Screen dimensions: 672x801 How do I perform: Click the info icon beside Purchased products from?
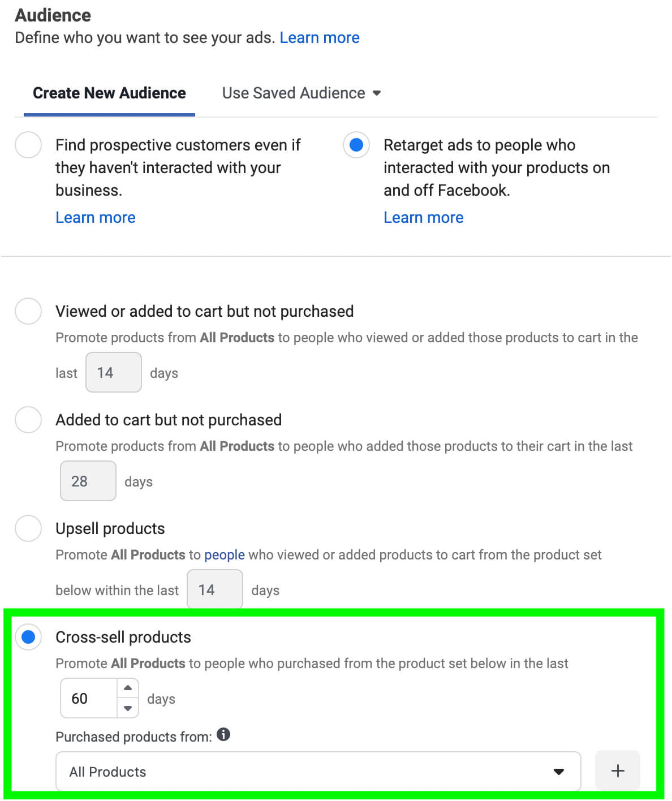223,734
